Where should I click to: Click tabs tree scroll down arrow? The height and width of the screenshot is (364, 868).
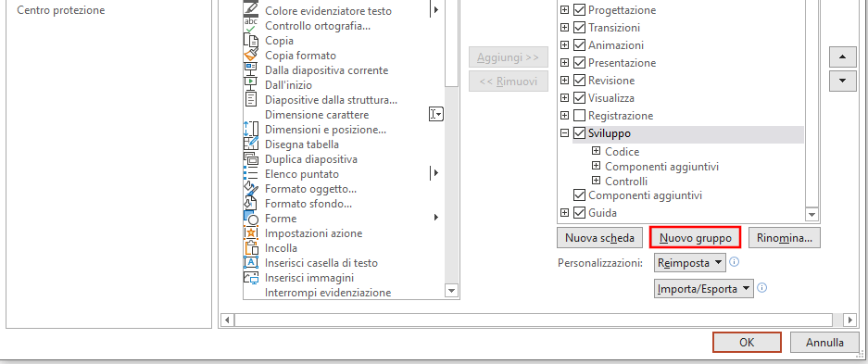coord(812,214)
